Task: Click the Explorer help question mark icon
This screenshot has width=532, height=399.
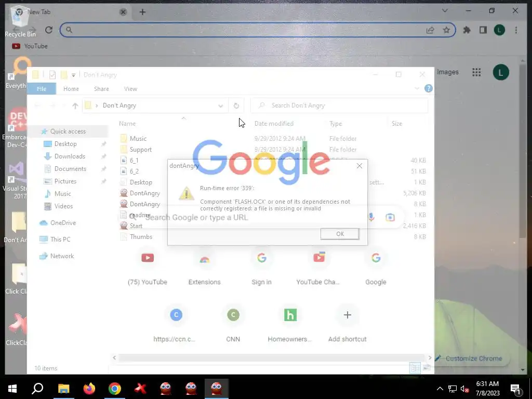Action: point(429,88)
